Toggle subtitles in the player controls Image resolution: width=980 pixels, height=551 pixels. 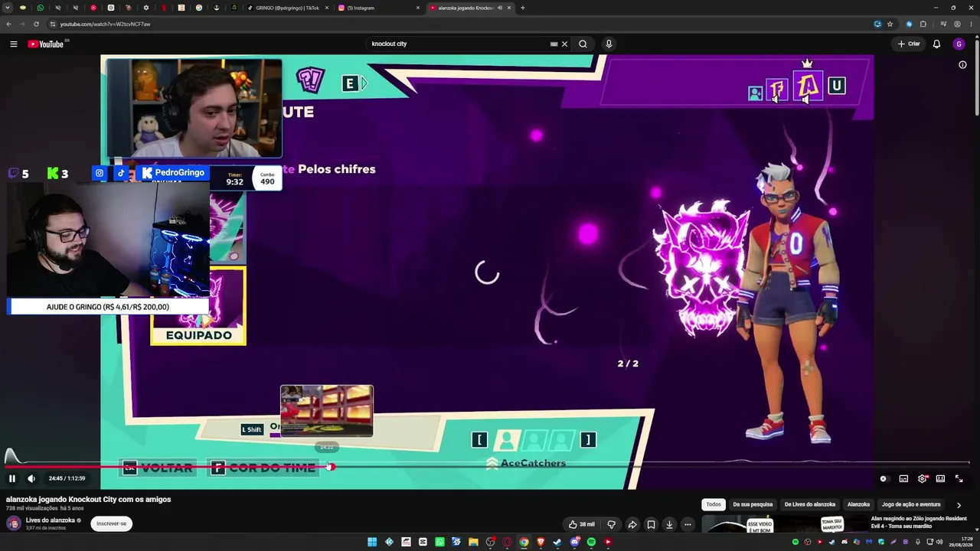click(903, 478)
